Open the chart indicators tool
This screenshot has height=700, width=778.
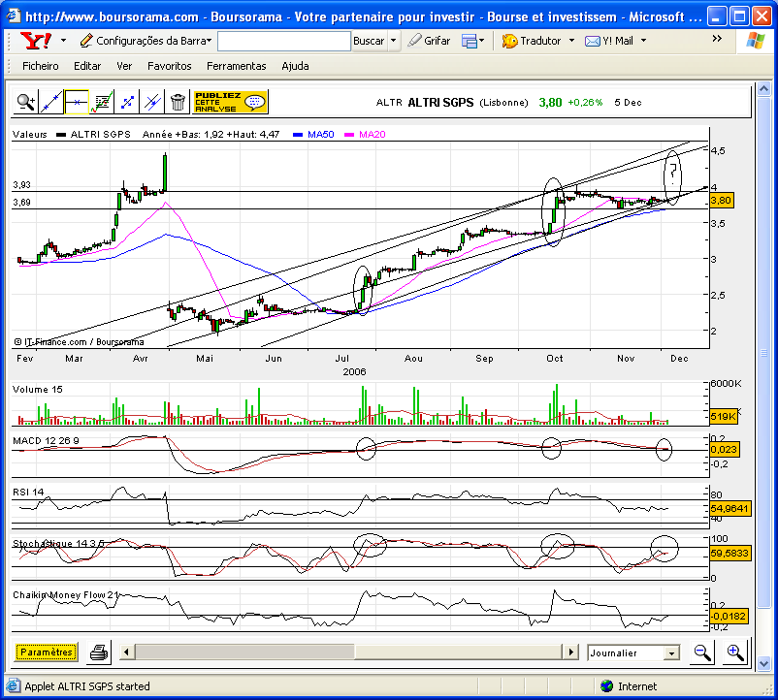(x=102, y=102)
